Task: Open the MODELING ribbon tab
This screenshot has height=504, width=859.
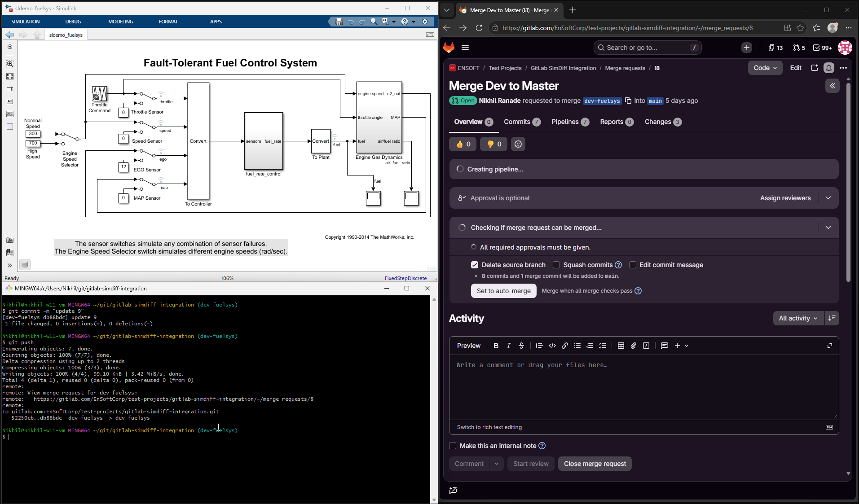Action: [x=121, y=22]
